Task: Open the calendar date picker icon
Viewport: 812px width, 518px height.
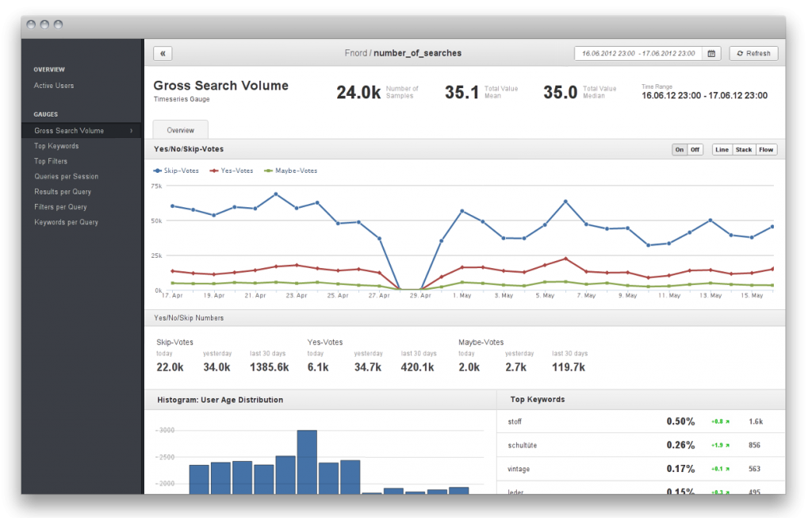Action: pyautogui.click(x=711, y=53)
